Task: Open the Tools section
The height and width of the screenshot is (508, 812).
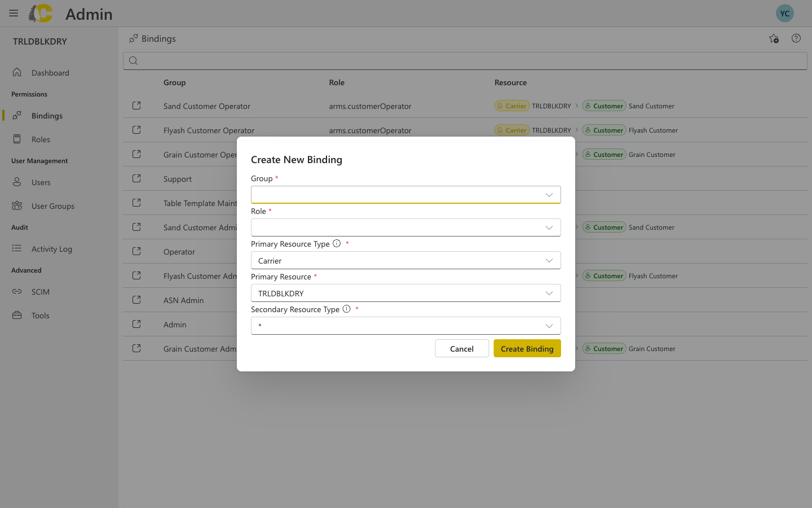Action: point(40,315)
